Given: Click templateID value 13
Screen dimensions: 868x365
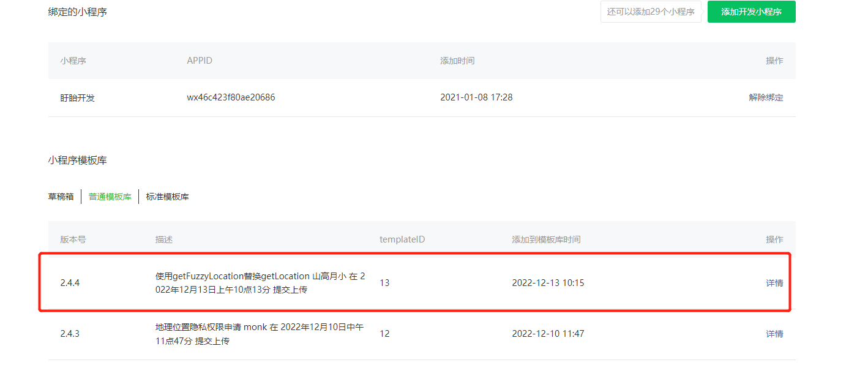Looking at the screenshot, I should pos(384,283).
